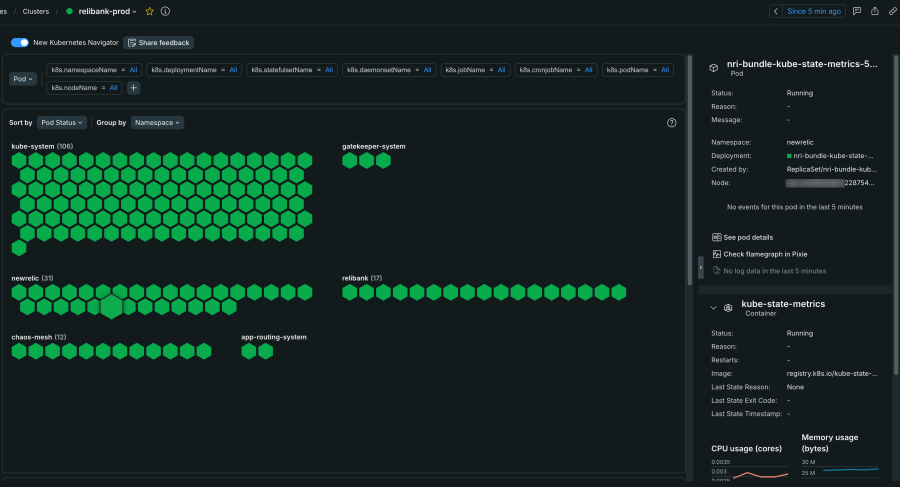Open the ReplicaSet created-by link

[x=831, y=169]
